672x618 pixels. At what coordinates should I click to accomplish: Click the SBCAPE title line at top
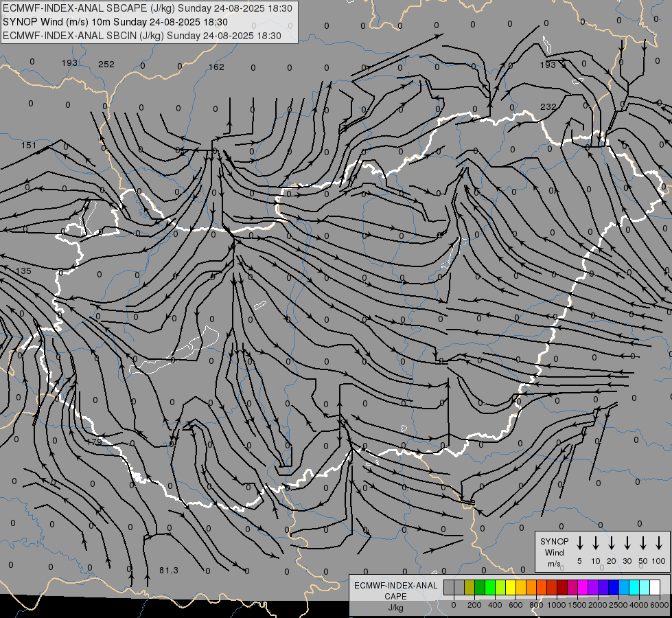tap(148, 8)
